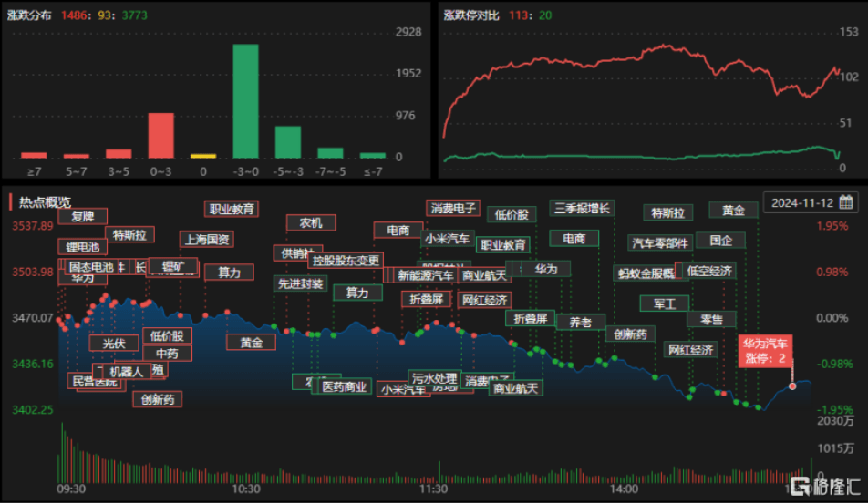Click the 2024-11-12 date field

(x=811, y=202)
